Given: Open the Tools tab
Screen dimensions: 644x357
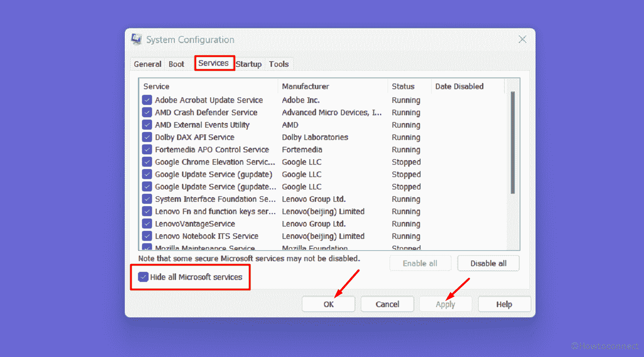Looking at the screenshot, I should 279,64.
